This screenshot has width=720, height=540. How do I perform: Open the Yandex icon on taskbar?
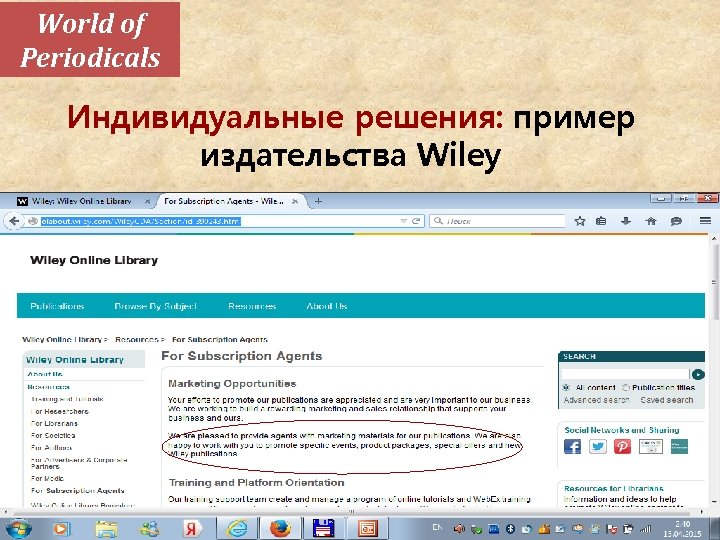[191, 529]
